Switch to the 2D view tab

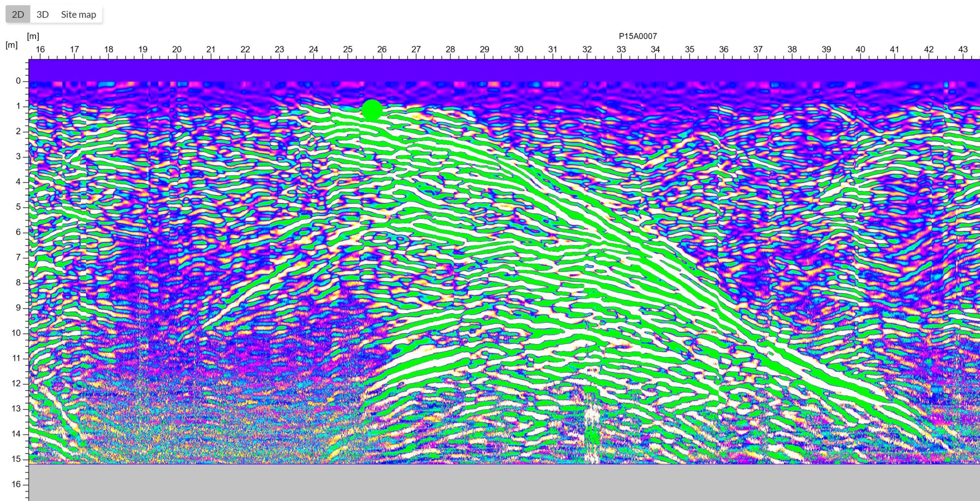tap(18, 15)
